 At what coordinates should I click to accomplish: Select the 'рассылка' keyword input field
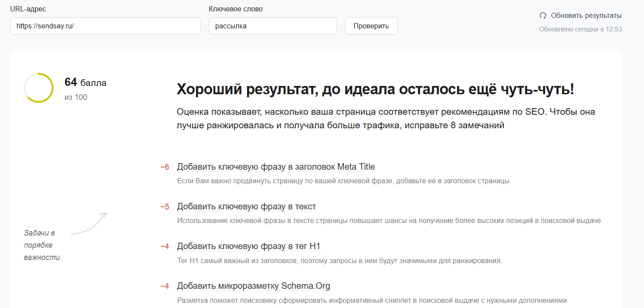[272, 26]
